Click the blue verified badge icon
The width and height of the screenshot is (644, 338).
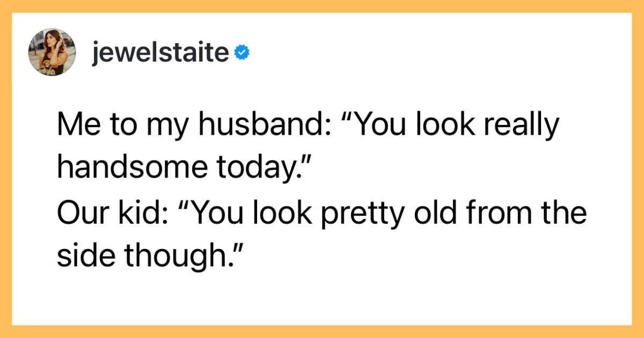pos(241,52)
